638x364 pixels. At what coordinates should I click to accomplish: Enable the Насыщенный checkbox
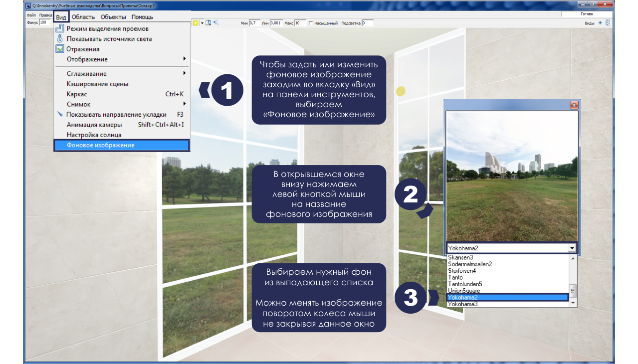click(311, 23)
